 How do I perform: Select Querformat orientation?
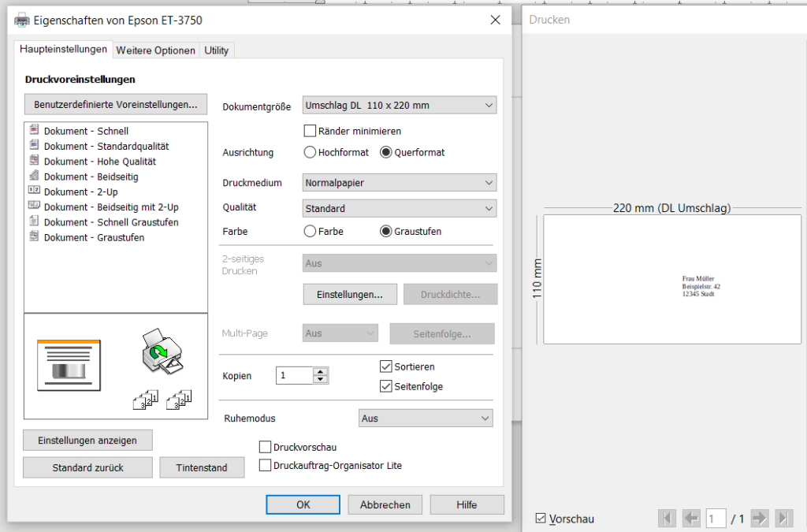(386, 152)
